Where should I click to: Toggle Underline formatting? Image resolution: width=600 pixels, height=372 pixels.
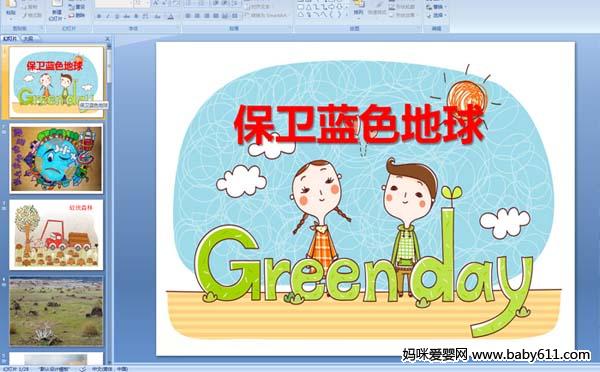click(117, 16)
